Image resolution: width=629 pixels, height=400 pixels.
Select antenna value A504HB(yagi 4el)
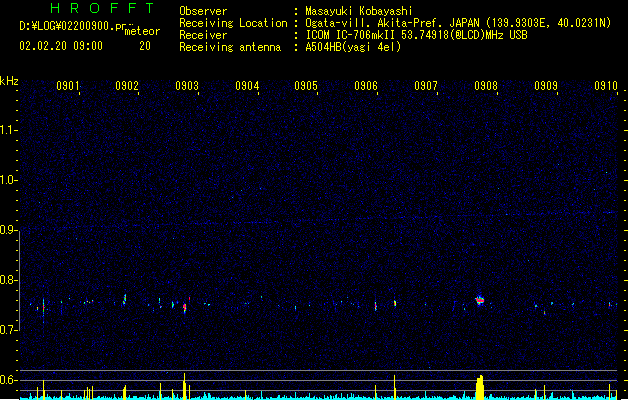point(353,47)
